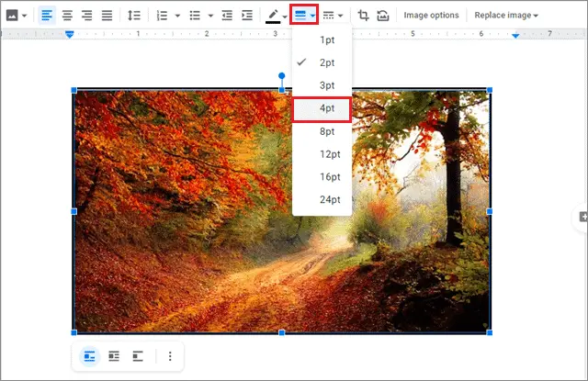The width and height of the screenshot is (588, 381).
Task: Click bottom-right image resize handle
Action: [490, 332]
